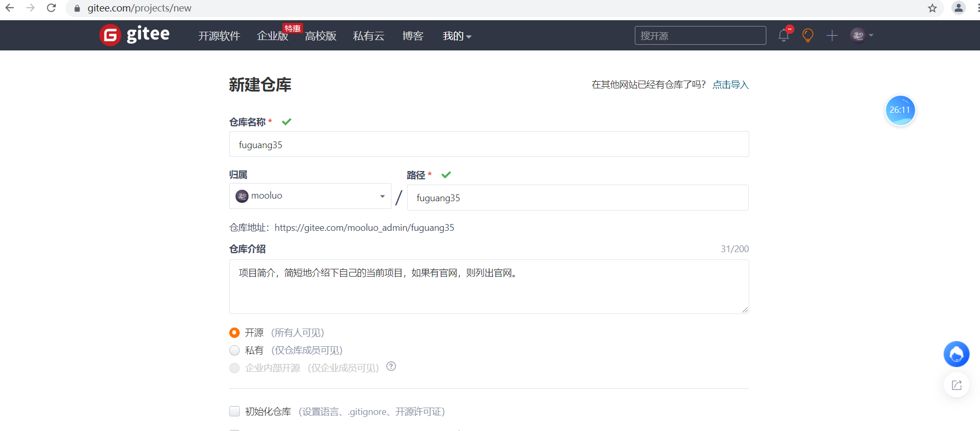Select 企业内部开源 option
Viewport: 980px width, 431px height.
point(234,368)
